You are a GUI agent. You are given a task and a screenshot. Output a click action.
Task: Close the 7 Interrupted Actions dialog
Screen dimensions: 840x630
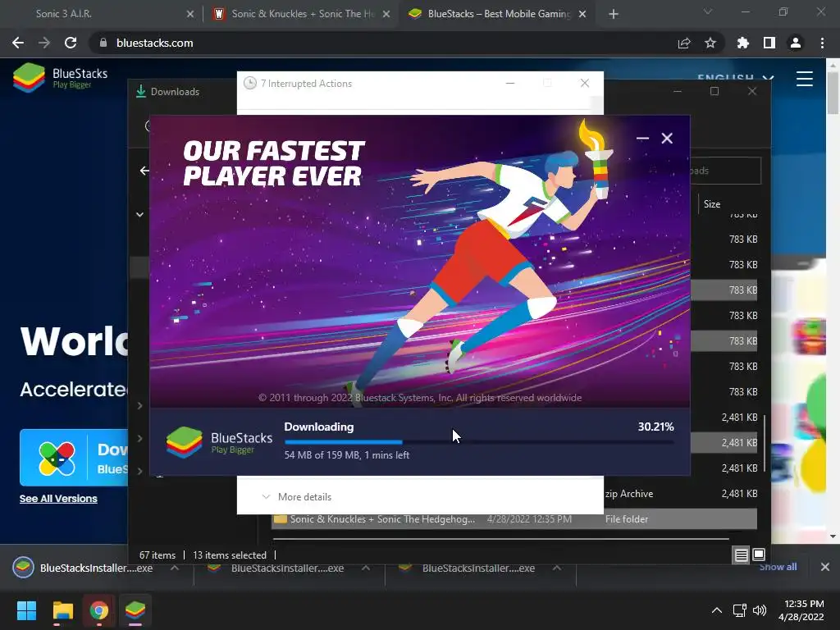[584, 83]
